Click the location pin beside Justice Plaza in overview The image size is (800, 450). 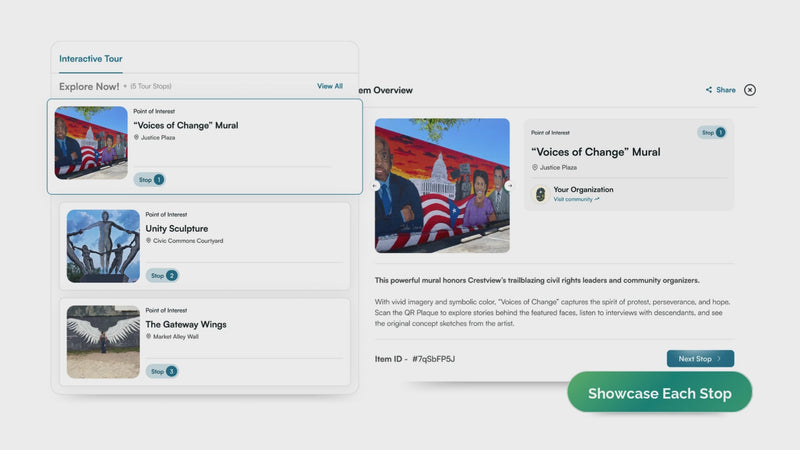tap(534, 168)
